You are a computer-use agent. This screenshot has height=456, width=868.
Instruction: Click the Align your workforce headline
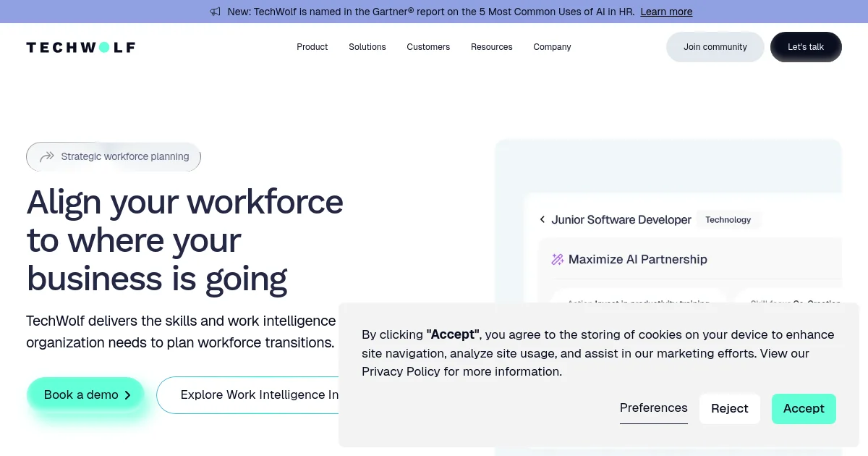coord(185,240)
